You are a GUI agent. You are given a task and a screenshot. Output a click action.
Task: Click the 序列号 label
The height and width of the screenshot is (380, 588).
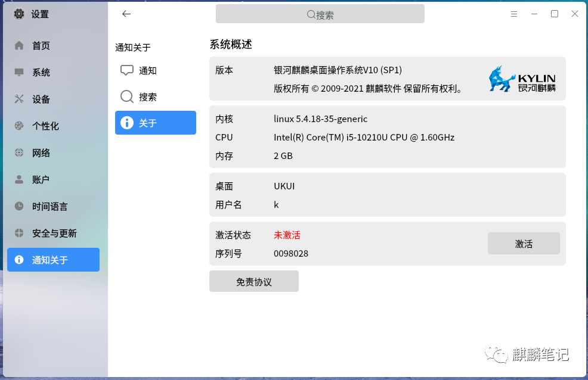click(228, 254)
